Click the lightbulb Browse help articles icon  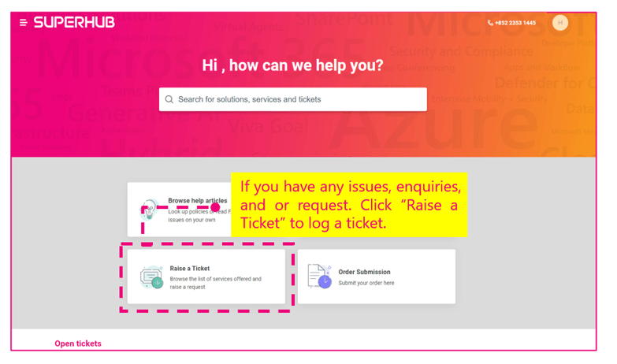pyautogui.click(x=150, y=209)
